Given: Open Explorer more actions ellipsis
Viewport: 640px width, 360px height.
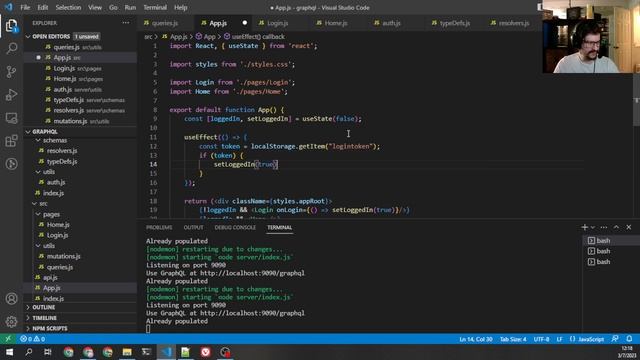Looking at the screenshot, I should [x=126, y=23].
